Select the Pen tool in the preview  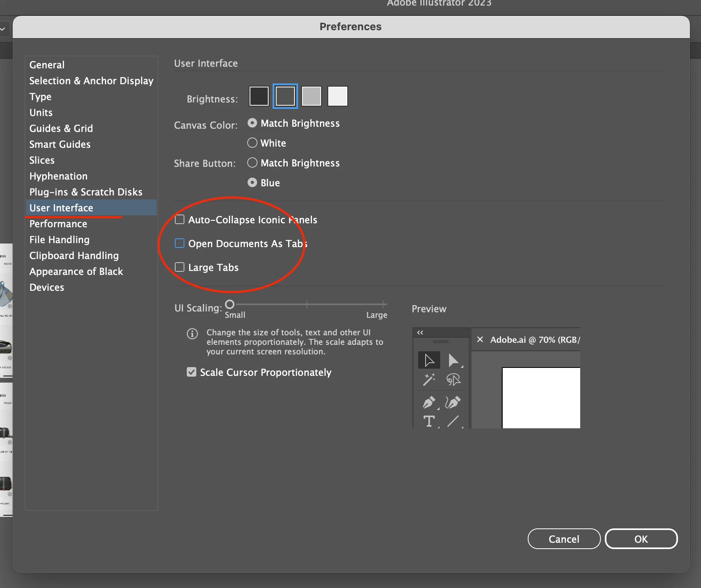pyautogui.click(x=429, y=402)
